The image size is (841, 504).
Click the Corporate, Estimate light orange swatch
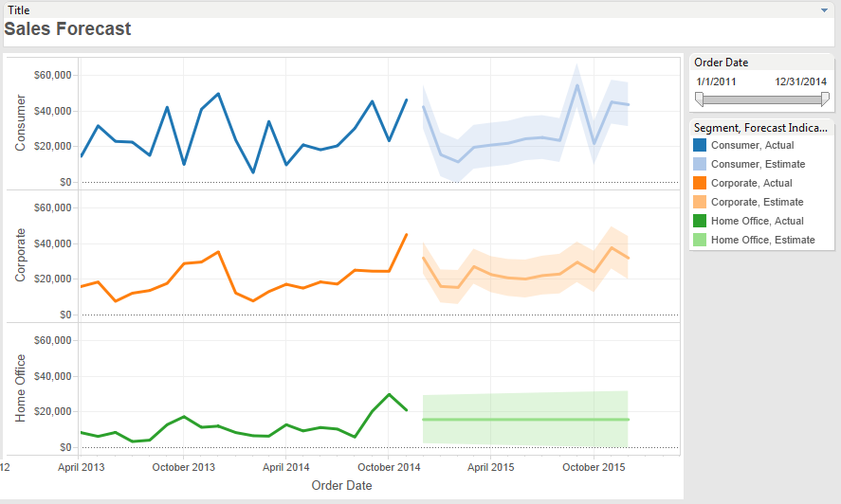pyautogui.click(x=700, y=202)
